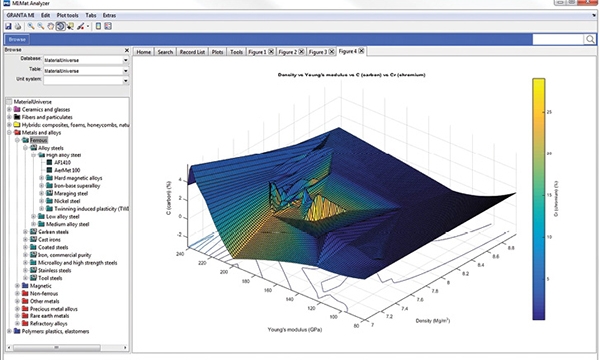Screen dimensions: 600x360
Task: Open the Database dropdown
Action: point(125,60)
